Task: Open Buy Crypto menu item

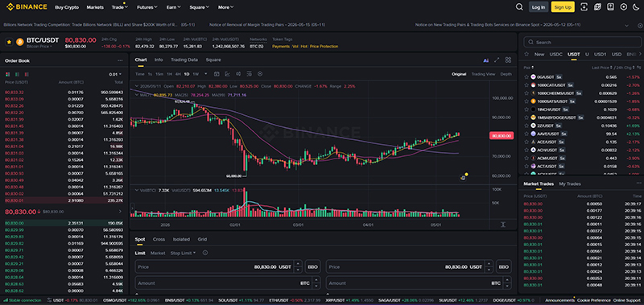Action: point(67,7)
